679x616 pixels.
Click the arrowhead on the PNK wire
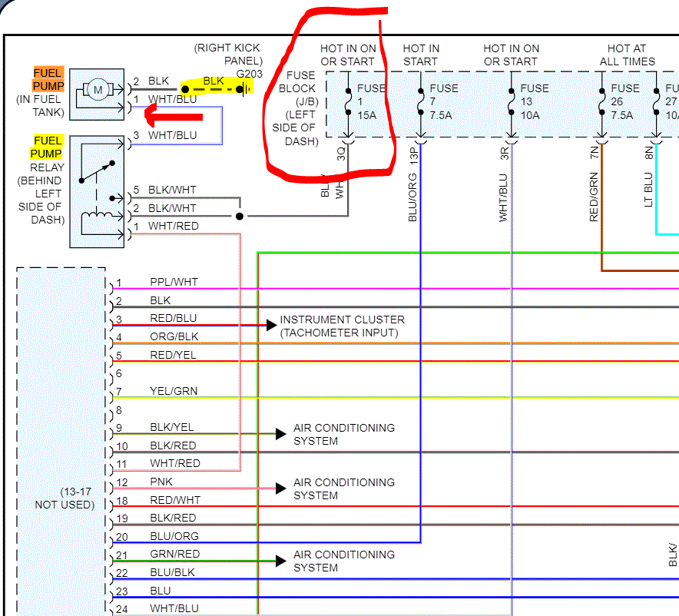pyautogui.click(x=280, y=488)
